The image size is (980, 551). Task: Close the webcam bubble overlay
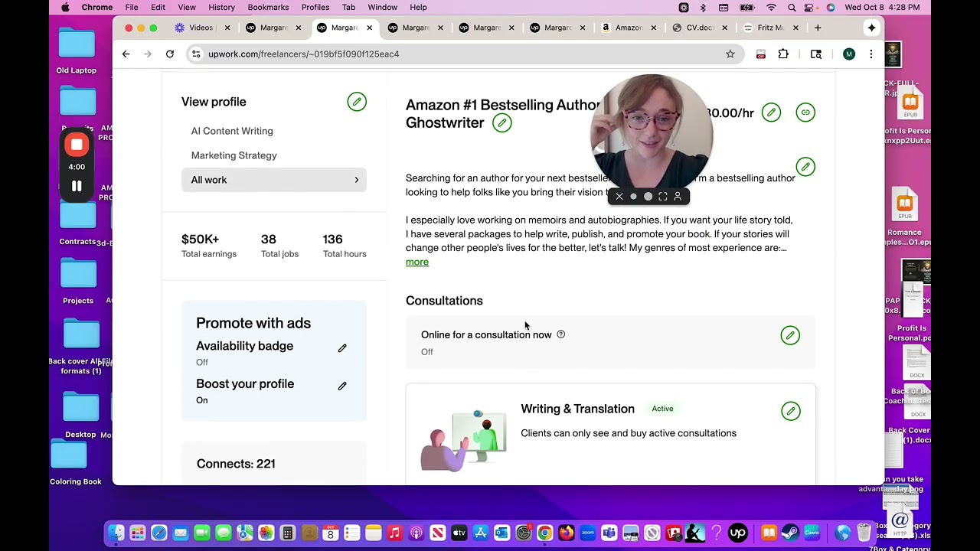click(619, 197)
